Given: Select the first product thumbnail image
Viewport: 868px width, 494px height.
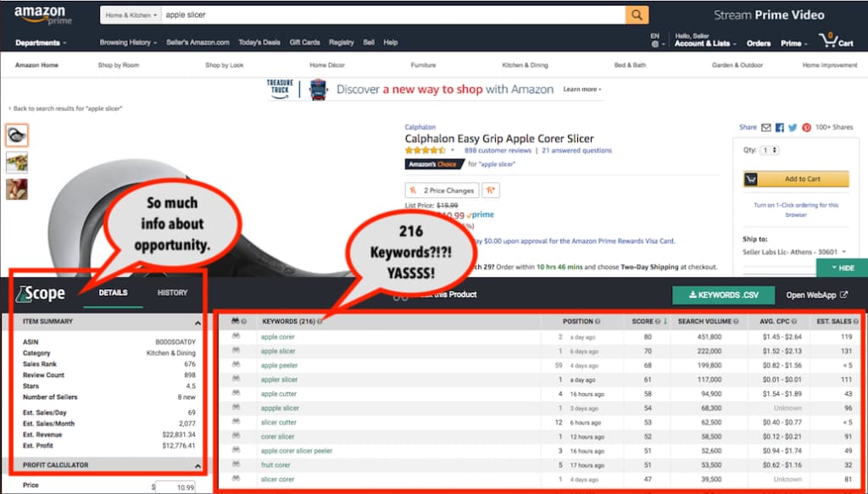Looking at the screenshot, I should (x=17, y=135).
